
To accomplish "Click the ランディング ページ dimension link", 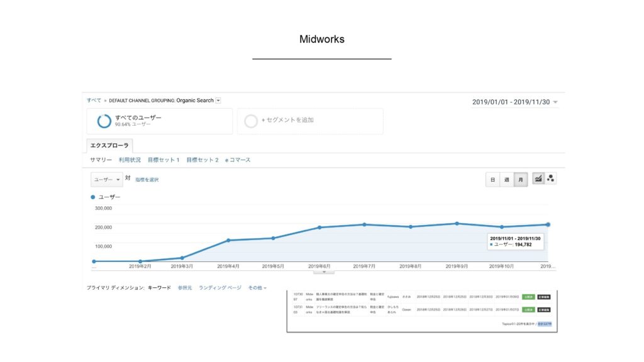I will click(x=220, y=288).
